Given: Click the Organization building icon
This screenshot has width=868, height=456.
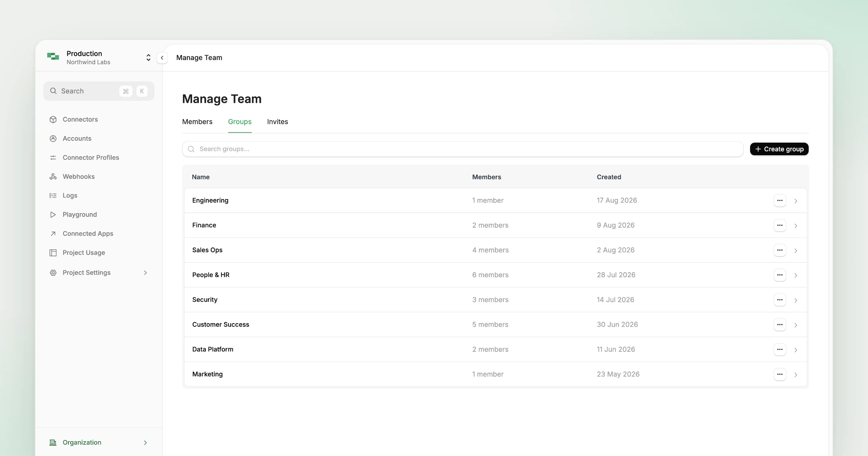Looking at the screenshot, I should (x=53, y=442).
